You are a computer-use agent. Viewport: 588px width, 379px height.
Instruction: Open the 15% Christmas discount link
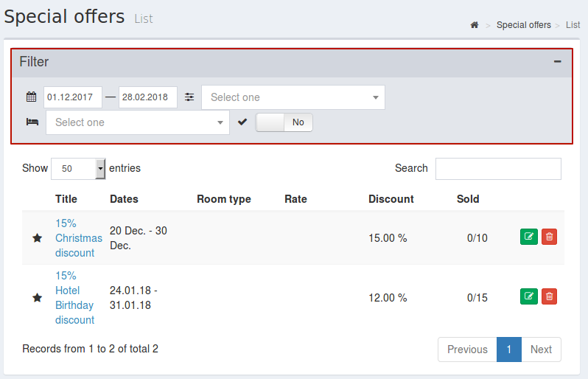78,238
